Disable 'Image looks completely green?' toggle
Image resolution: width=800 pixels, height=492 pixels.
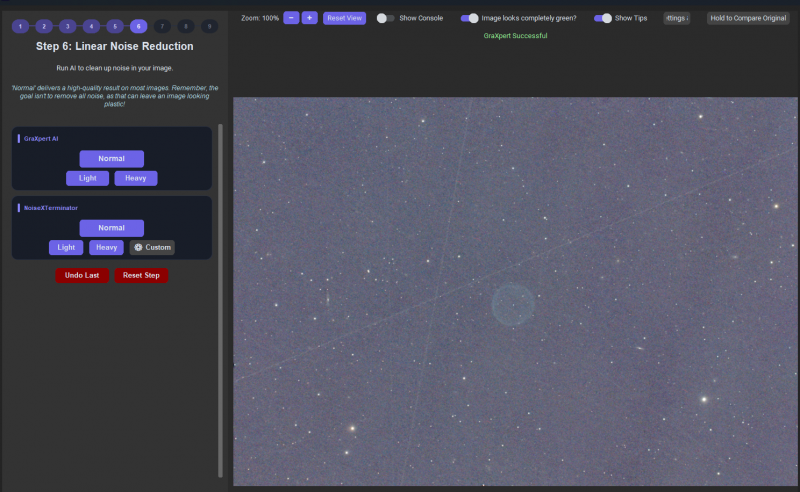tap(469, 18)
